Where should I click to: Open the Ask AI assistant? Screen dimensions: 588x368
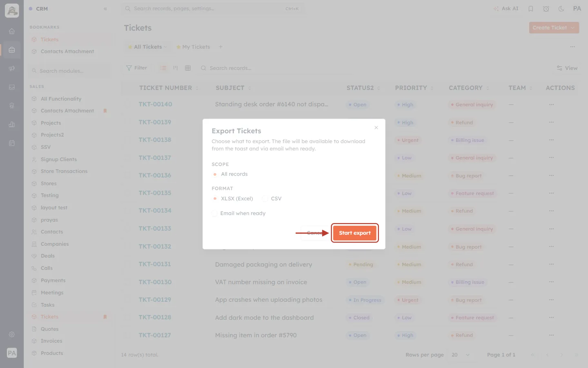506,9
